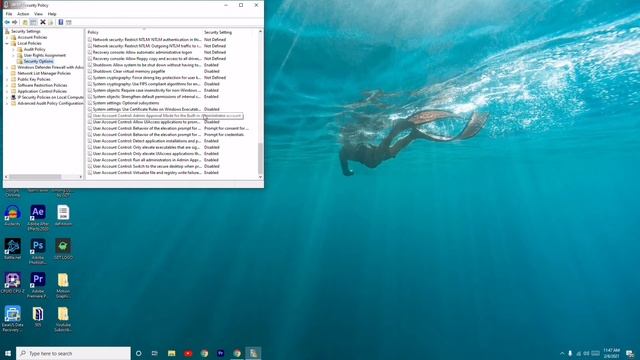Expand the Public Key Policies node

(x=7, y=79)
